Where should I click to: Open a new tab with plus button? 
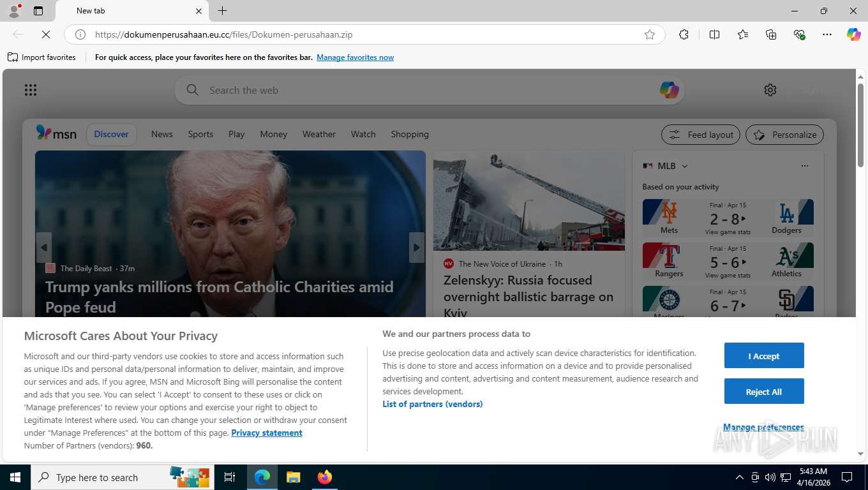pos(222,11)
